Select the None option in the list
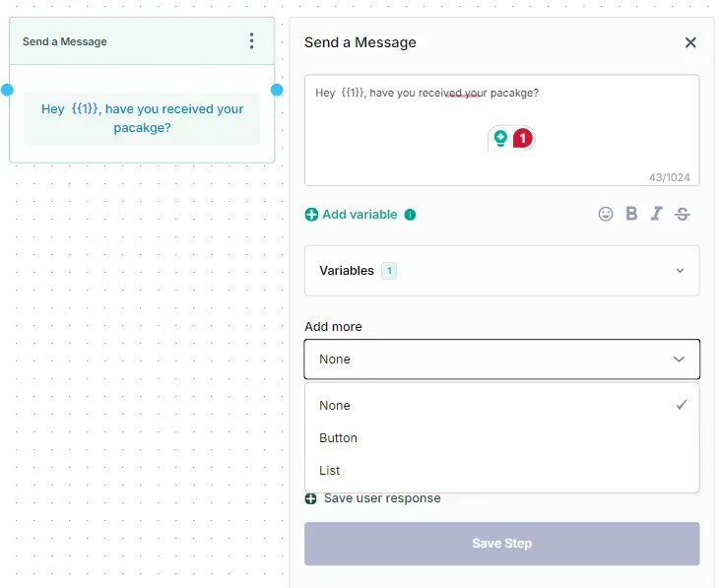Image resolution: width=719 pixels, height=588 pixels. pos(335,405)
